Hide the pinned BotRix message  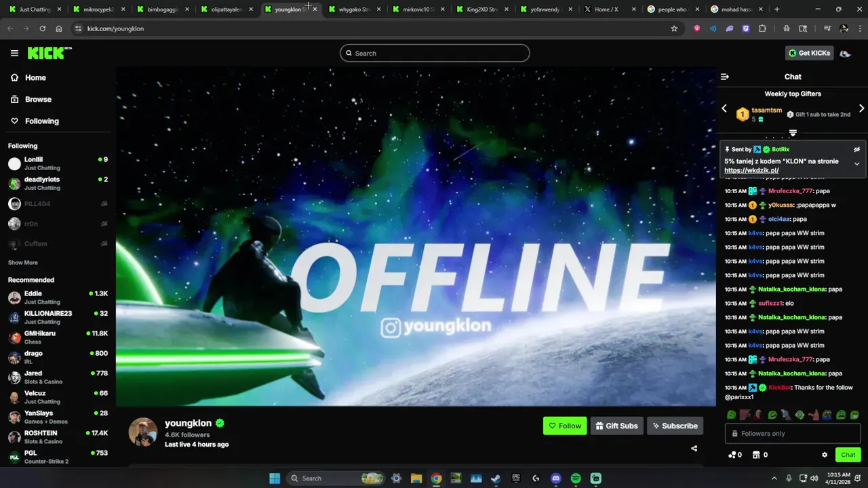(856, 149)
